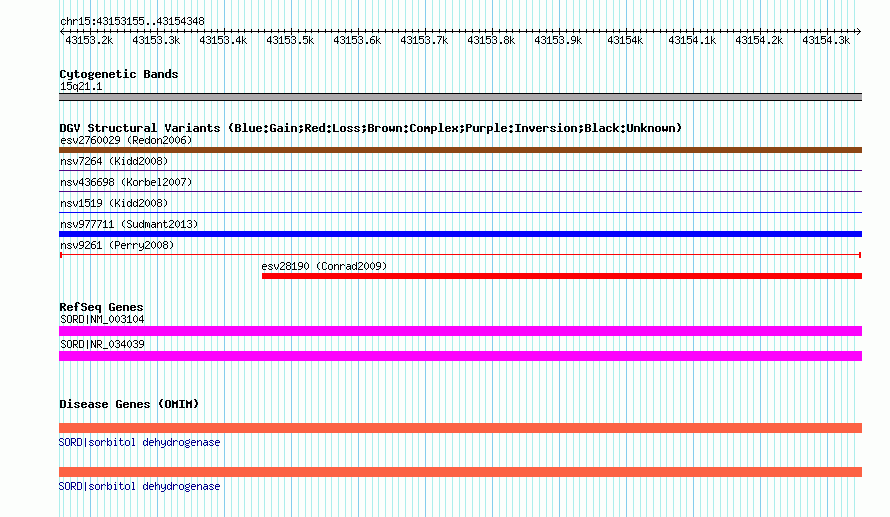Viewport: 890px width, 517px height.
Task: Click the 43154.1k ruler position
Action: pos(692,40)
